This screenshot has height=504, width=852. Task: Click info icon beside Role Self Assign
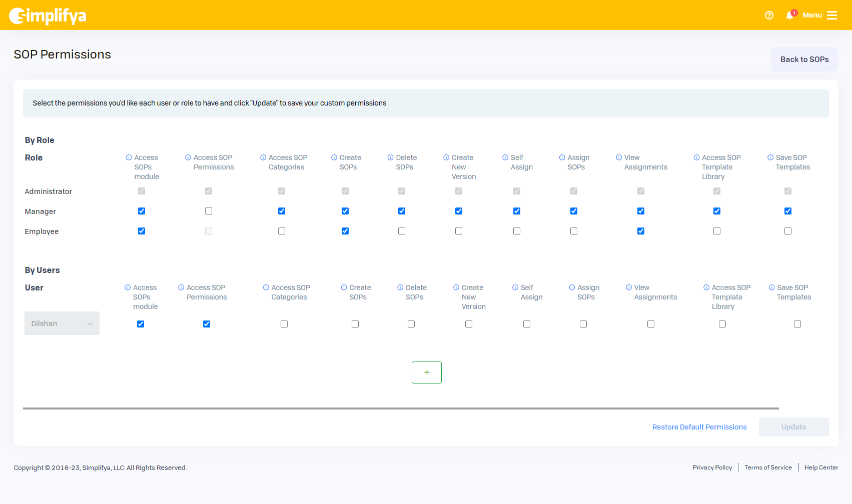click(505, 157)
